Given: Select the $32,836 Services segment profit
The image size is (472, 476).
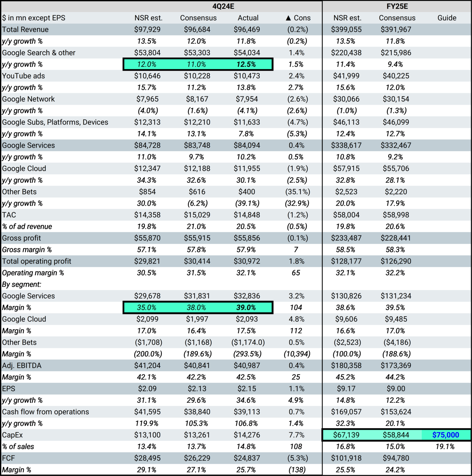Looking at the screenshot, I should 247,296.
